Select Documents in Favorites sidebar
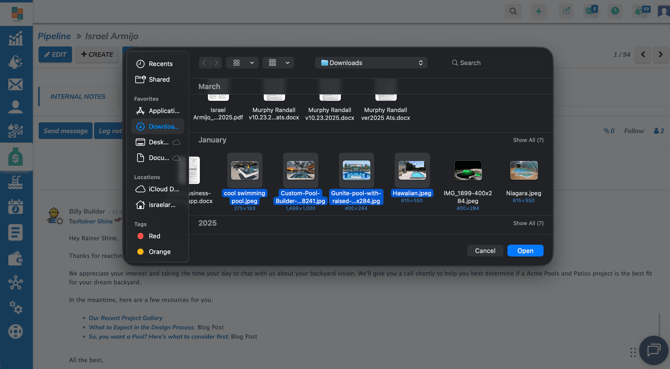Viewport: 670px width, 369px height. pyautogui.click(x=158, y=158)
